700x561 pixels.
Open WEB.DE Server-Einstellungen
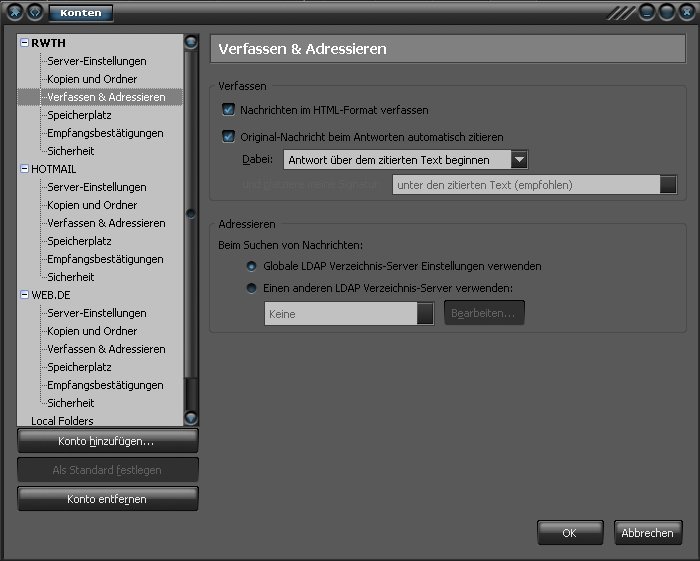(x=97, y=313)
